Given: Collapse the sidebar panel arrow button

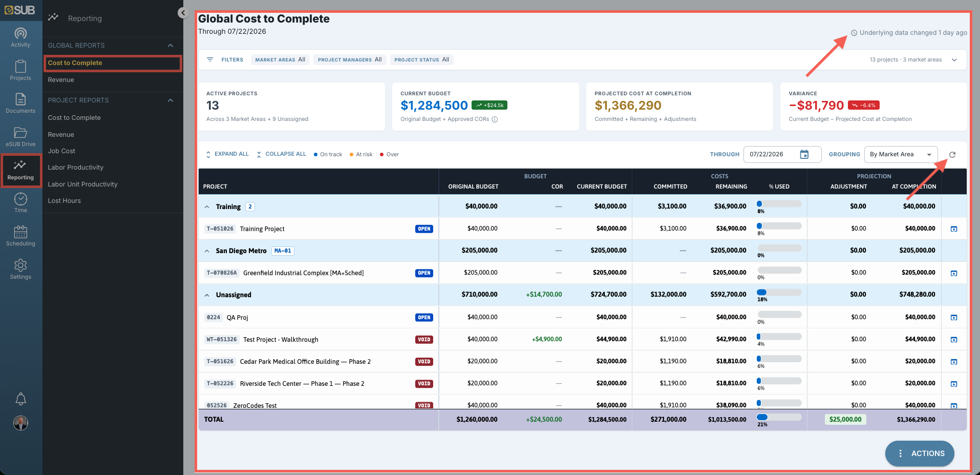Looking at the screenshot, I should tap(183, 13).
